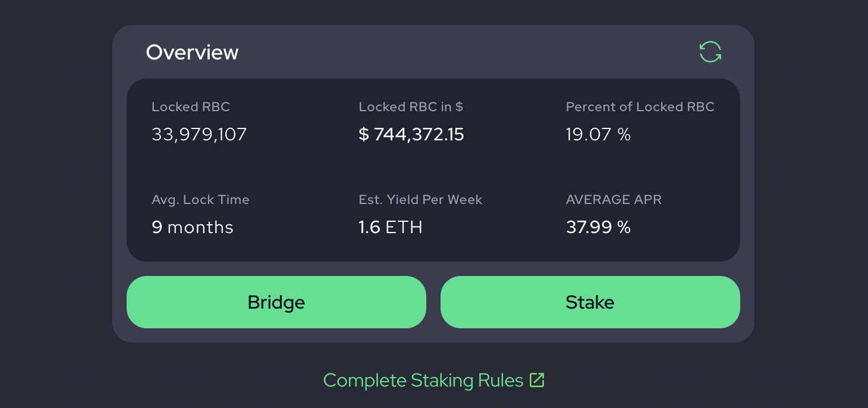Click the 19.07 % percent value

pyautogui.click(x=598, y=134)
